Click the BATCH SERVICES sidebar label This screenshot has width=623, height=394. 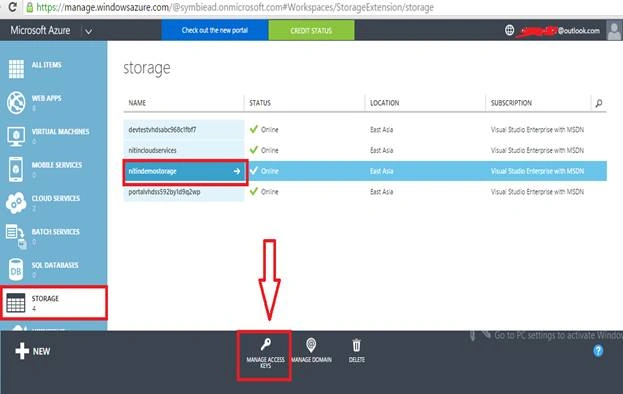tap(56, 232)
